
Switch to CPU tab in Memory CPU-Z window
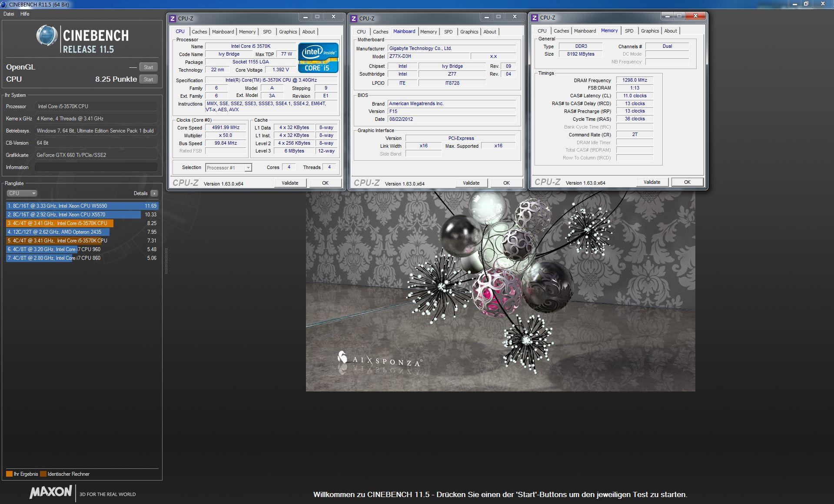pos(542,31)
